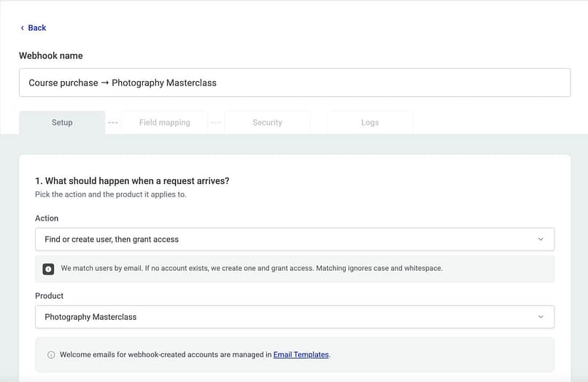Viewport: 588px width, 382px height.
Task: Open the Field mapping tab
Action: coord(165,123)
